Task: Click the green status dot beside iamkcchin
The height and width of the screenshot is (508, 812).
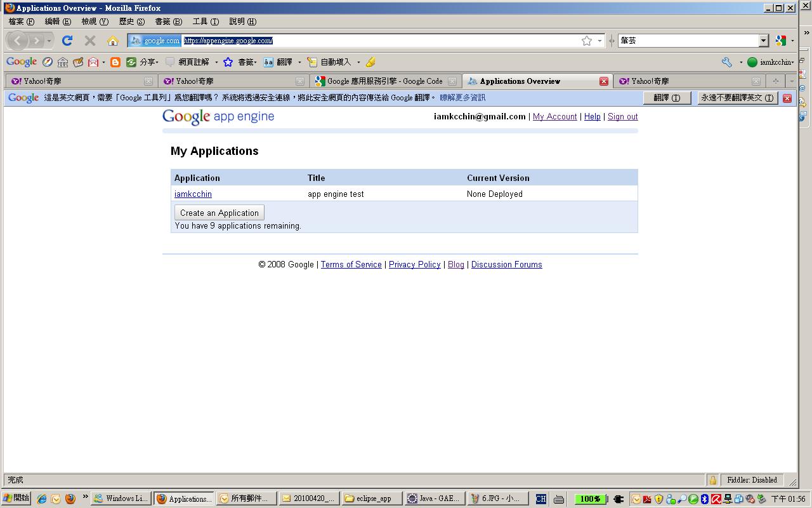Action: [752, 62]
